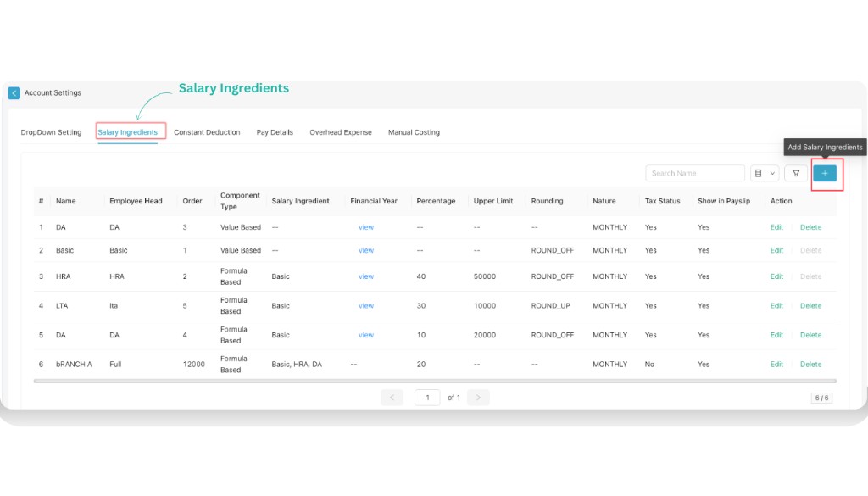Open the DropDown Setting tab

click(x=51, y=132)
